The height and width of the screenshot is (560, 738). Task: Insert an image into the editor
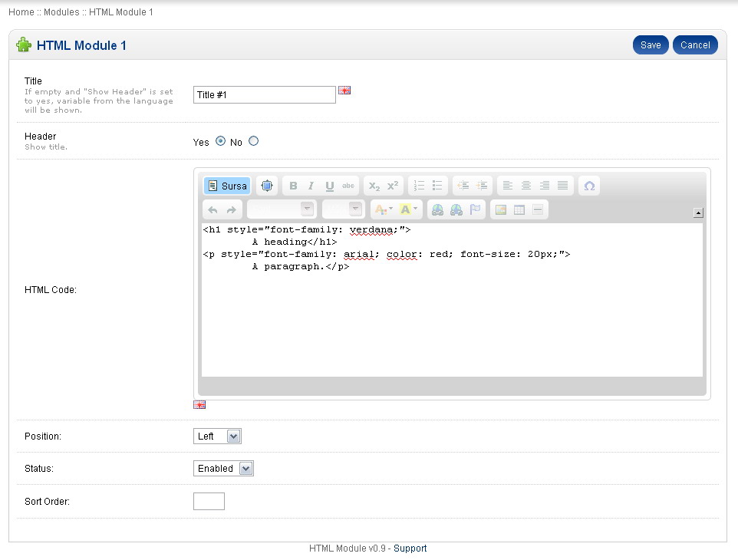click(x=501, y=210)
